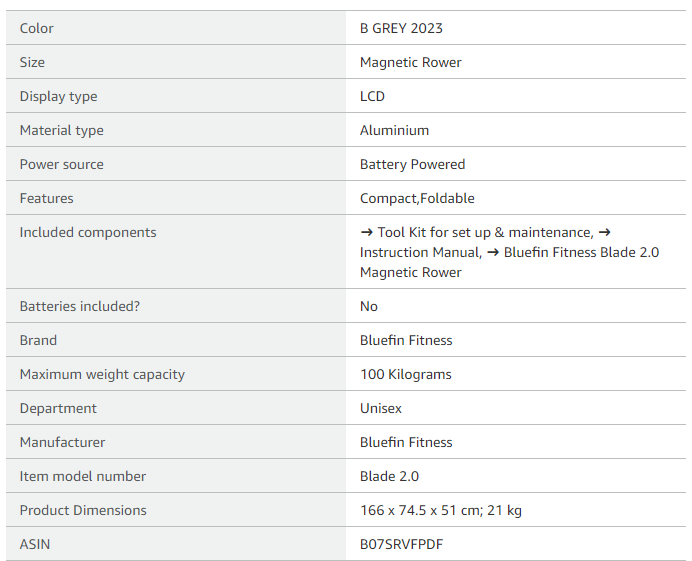Select the Battery Powered value
The width and height of the screenshot is (692, 561).
pos(412,164)
